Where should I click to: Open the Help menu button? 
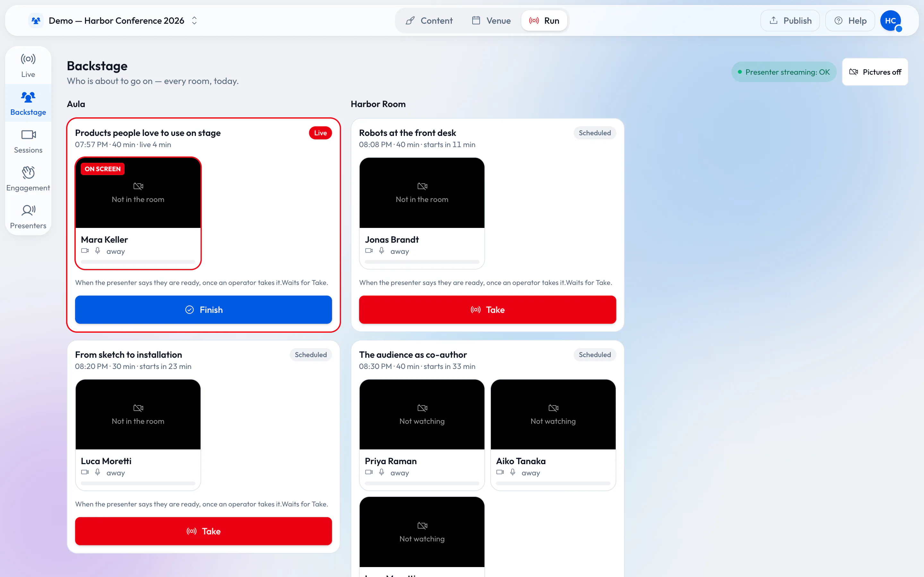(850, 21)
